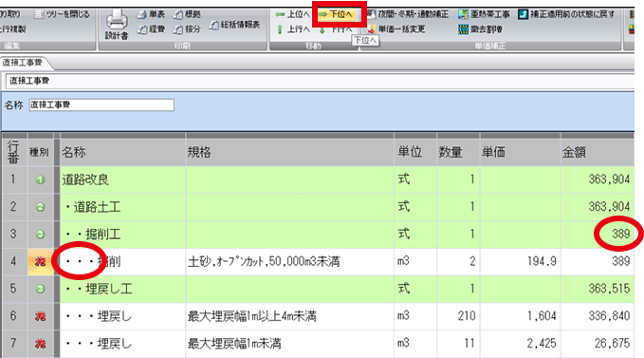
Task: Print the 按分 report
Action: (x=187, y=29)
